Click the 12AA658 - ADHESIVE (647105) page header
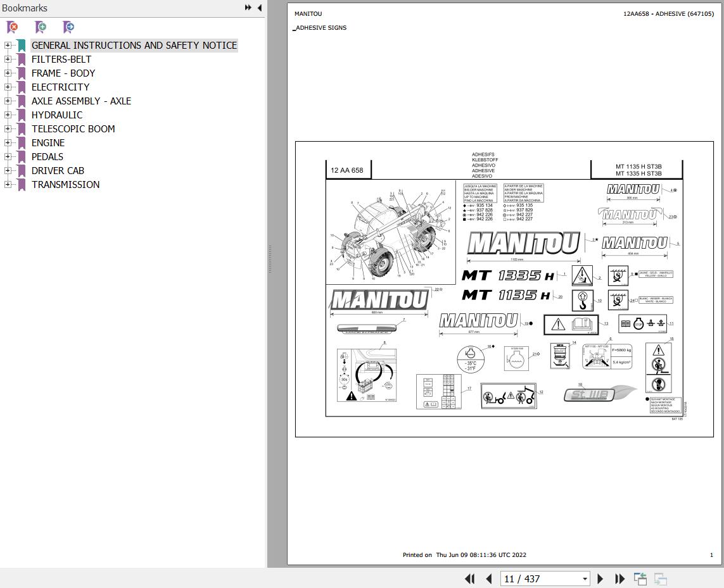Image resolution: width=724 pixels, height=588 pixels. tap(668, 14)
